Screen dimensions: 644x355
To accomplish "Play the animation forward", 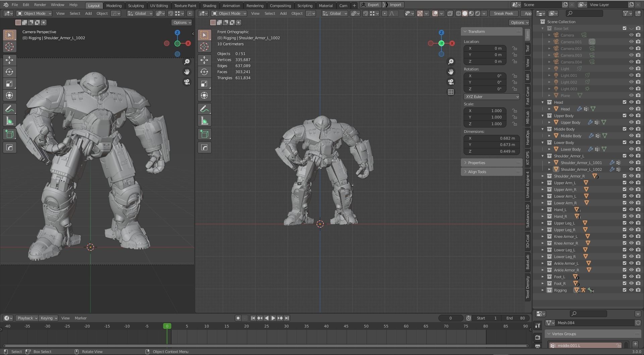I will pyautogui.click(x=273, y=318).
